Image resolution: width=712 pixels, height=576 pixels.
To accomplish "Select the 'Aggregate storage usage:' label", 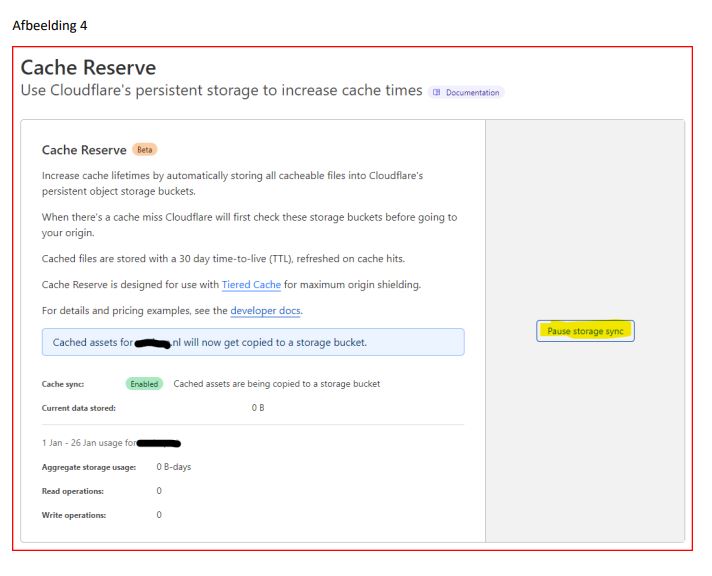I will tap(89, 467).
